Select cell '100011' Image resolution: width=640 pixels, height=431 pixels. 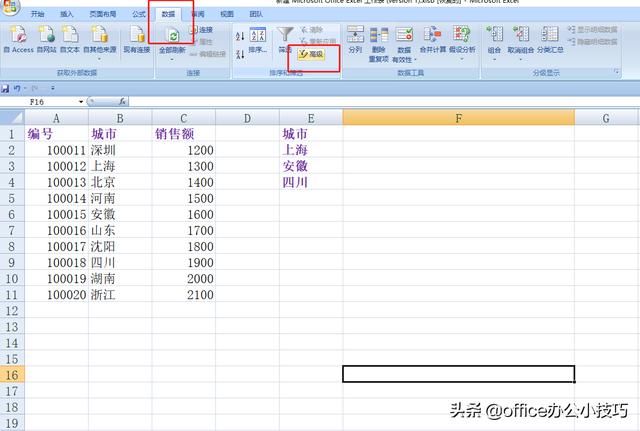coord(56,150)
